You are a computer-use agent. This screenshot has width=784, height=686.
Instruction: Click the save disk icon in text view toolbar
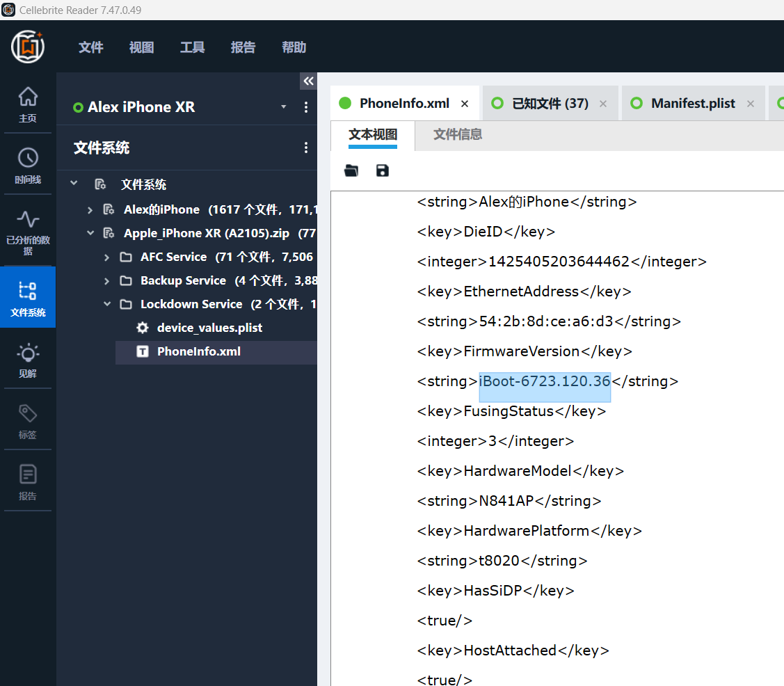[x=383, y=170]
